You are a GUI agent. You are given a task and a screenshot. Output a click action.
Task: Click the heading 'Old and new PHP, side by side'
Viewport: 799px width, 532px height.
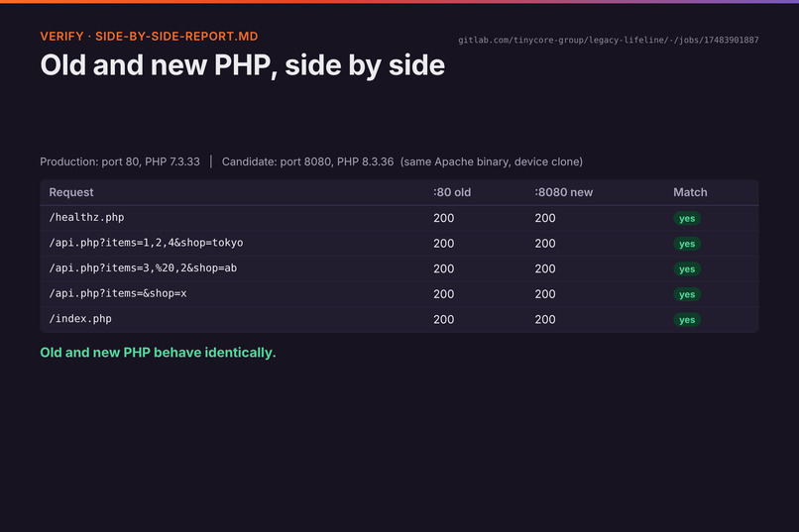(243, 65)
